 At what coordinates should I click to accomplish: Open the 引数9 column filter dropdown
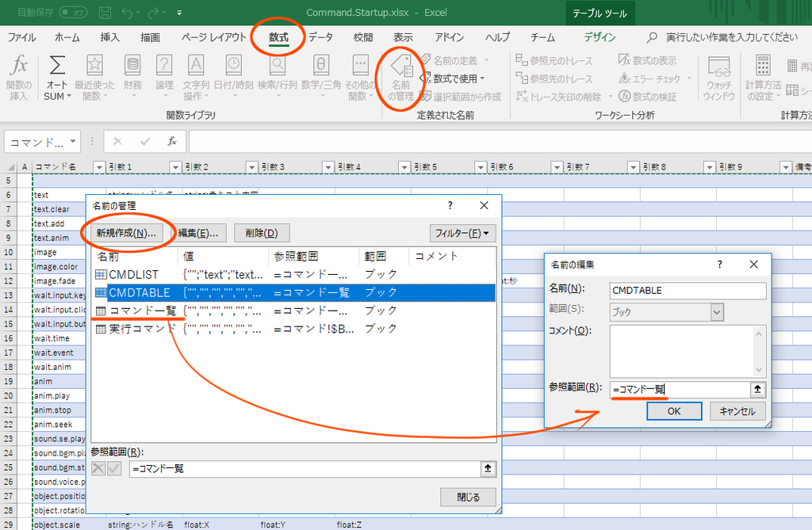786,166
